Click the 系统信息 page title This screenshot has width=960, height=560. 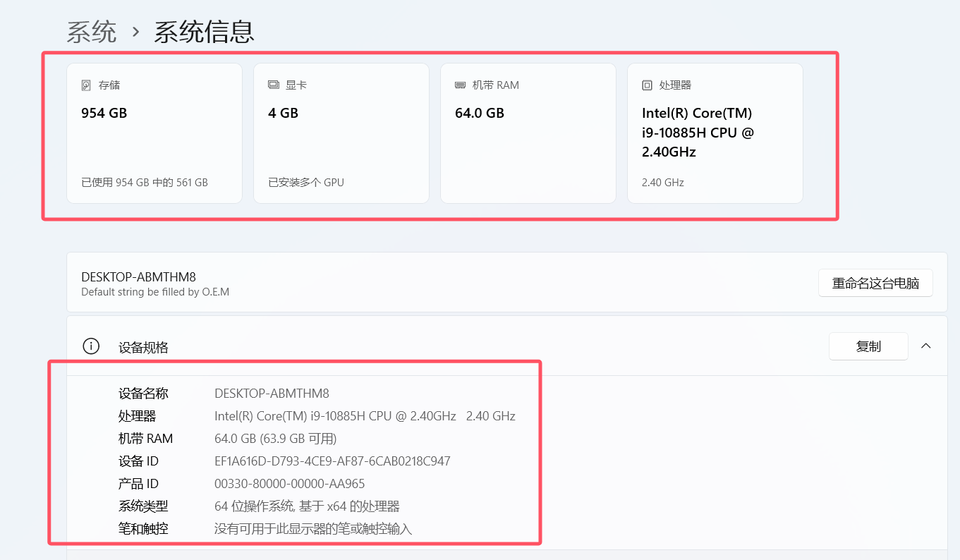204,32
